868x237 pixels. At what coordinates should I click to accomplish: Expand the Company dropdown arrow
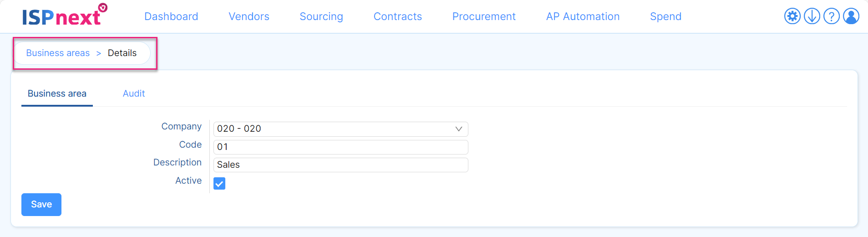point(458,129)
